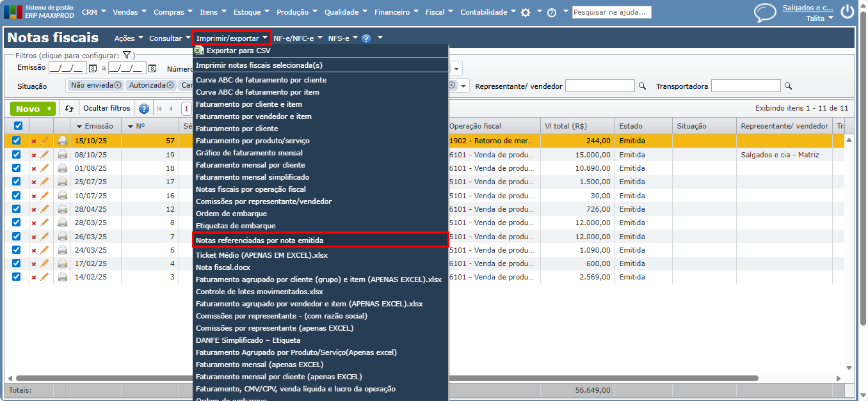The height and width of the screenshot is (401, 868).
Task: Open the chat speech bubble icon
Action: point(764,13)
